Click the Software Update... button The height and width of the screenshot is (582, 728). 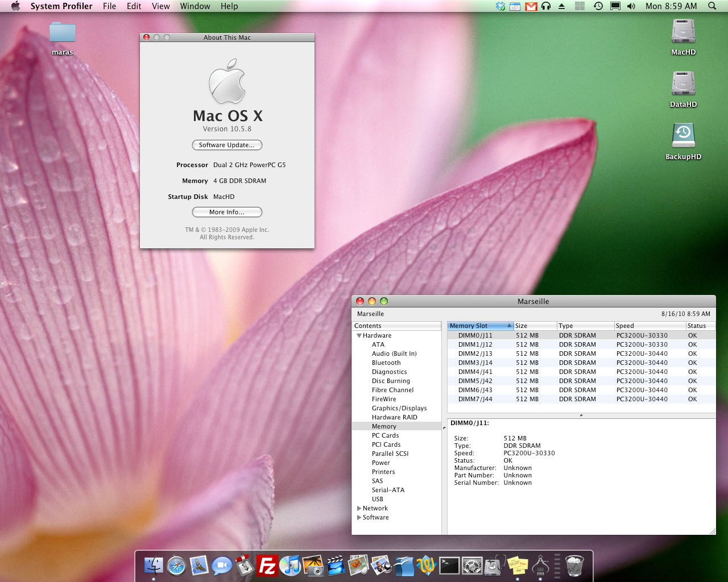pos(227,145)
